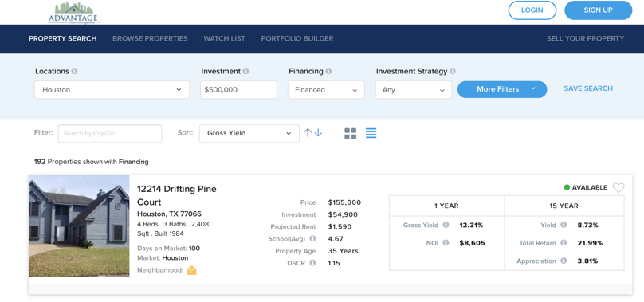
Task: Click neighborhood grade C house icon
Action: [x=191, y=270]
